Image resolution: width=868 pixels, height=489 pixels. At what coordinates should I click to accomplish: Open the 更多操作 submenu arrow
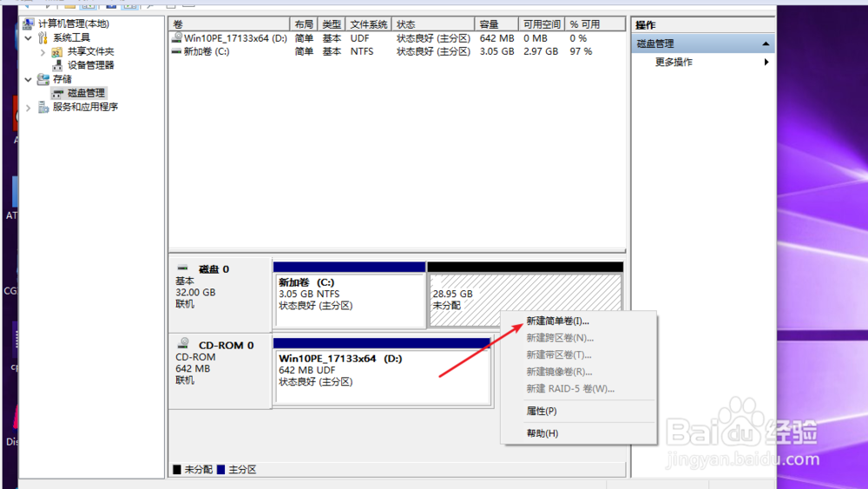pos(766,62)
